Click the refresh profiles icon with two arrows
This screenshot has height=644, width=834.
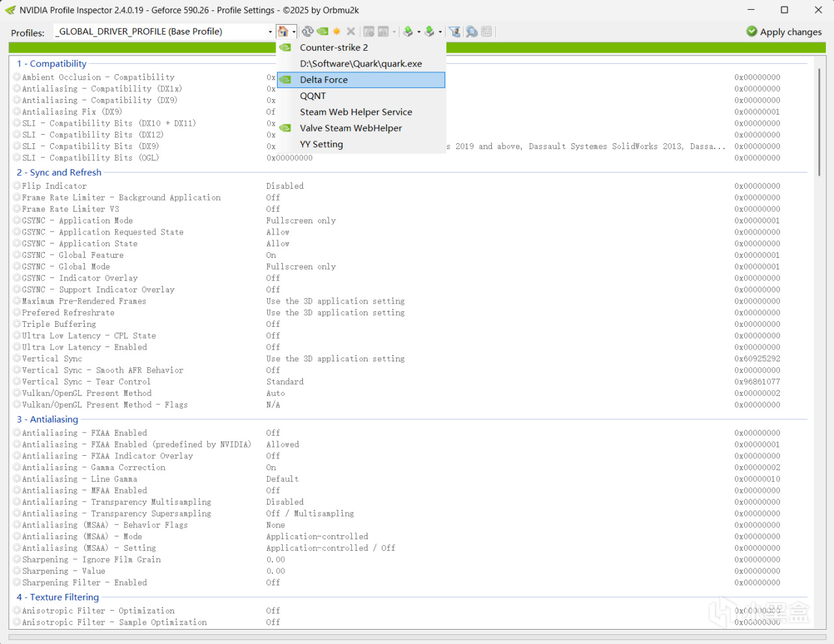pyautogui.click(x=308, y=31)
